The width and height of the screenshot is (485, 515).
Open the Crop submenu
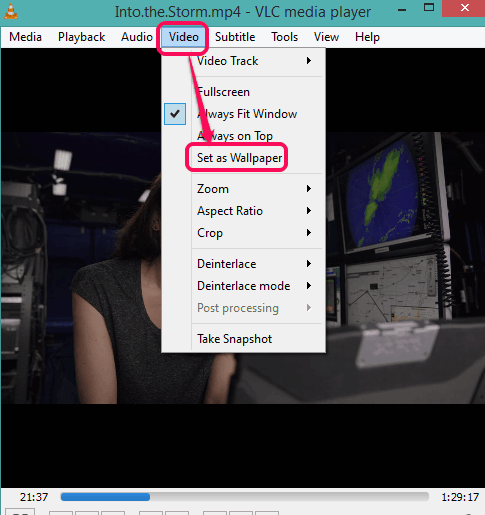coord(243,233)
